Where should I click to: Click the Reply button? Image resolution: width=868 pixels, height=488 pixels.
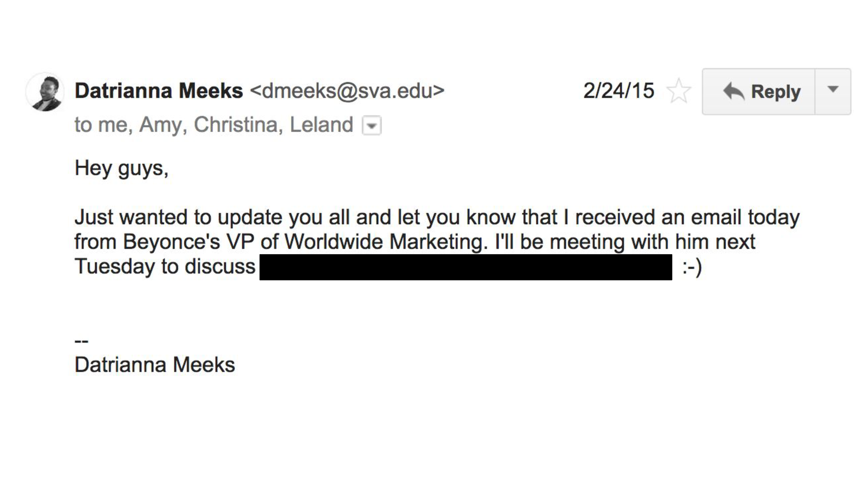(759, 92)
